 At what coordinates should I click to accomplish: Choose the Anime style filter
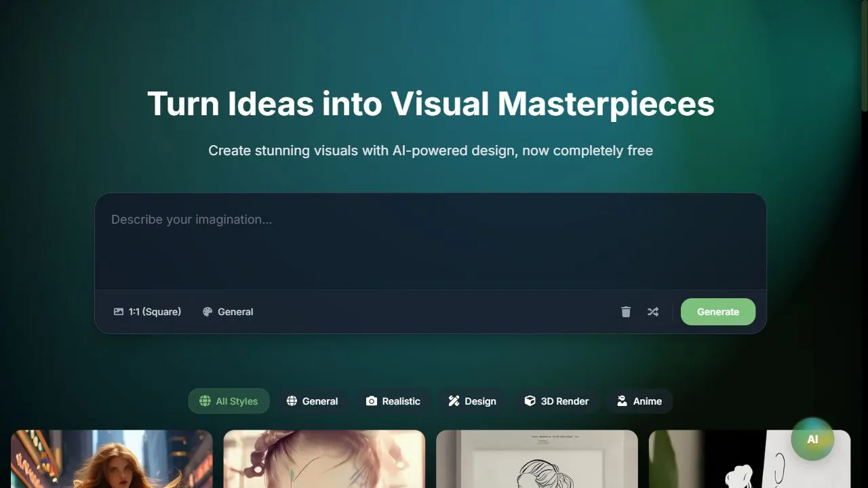point(639,401)
